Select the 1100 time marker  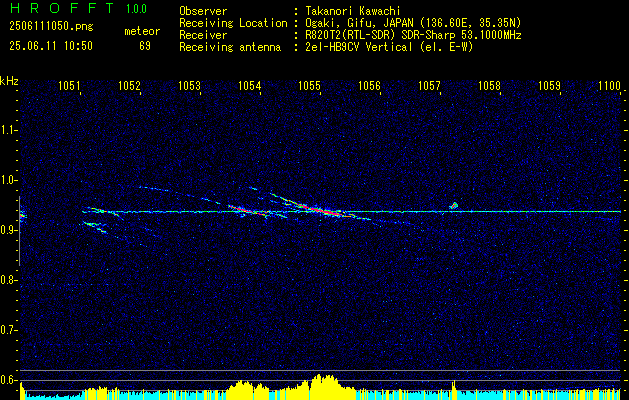pyautogui.click(x=609, y=85)
